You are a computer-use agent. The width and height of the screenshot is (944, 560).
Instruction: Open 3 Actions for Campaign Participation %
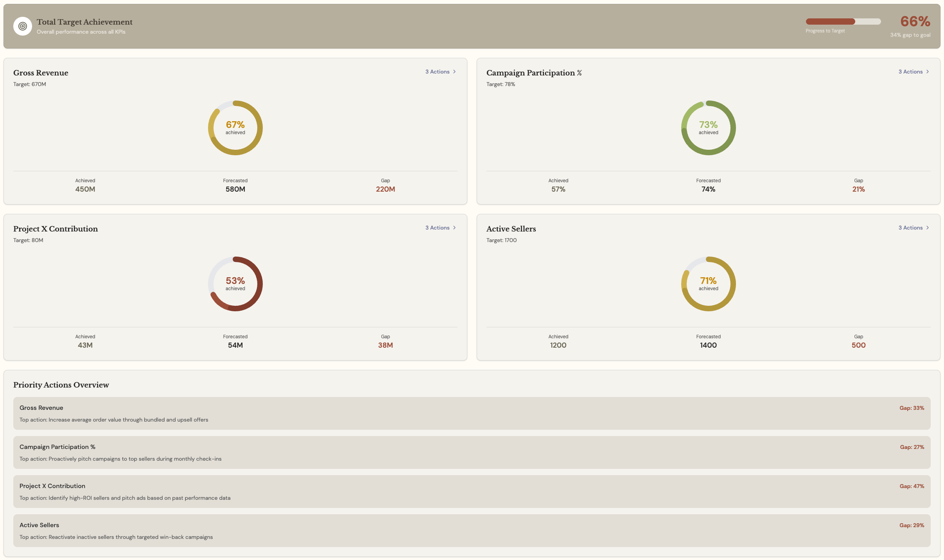[910, 72]
